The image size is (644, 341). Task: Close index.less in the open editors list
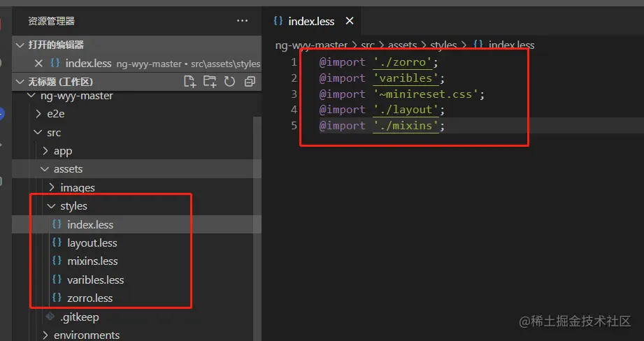pyautogui.click(x=38, y=63)
